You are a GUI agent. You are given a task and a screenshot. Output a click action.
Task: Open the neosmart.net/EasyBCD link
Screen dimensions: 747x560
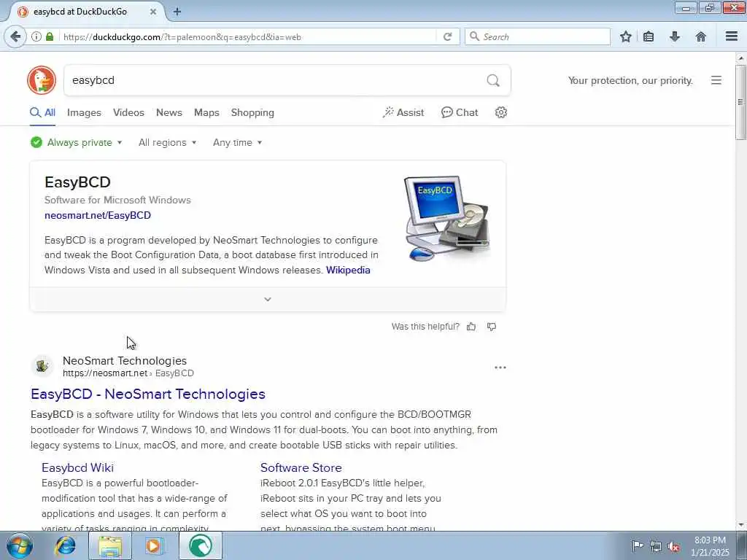click(x=98, y=215)
